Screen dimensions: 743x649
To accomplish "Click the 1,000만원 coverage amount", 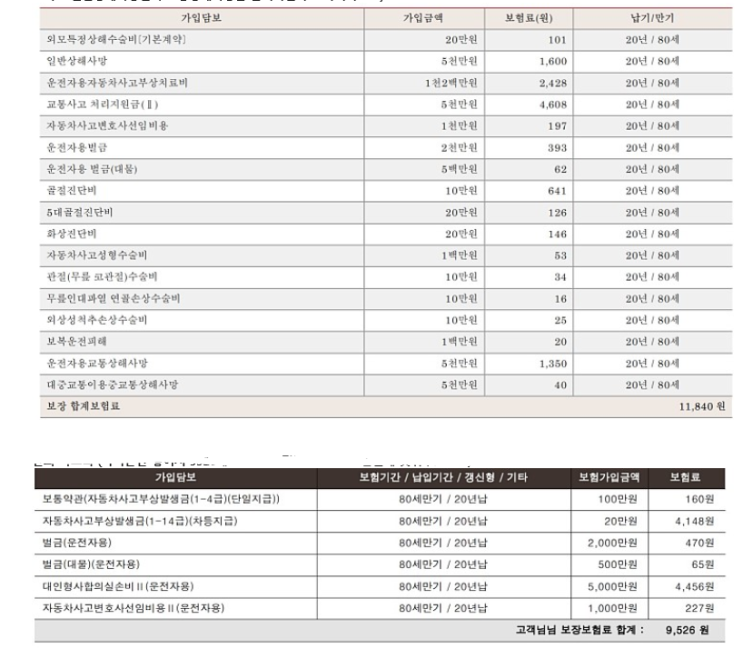I will [x=613, y=608].
